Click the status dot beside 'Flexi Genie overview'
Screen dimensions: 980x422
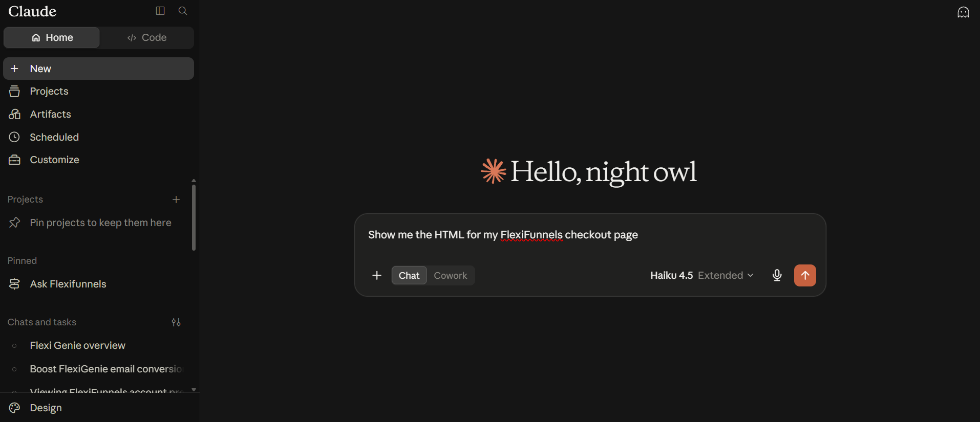tap(14, 346)
